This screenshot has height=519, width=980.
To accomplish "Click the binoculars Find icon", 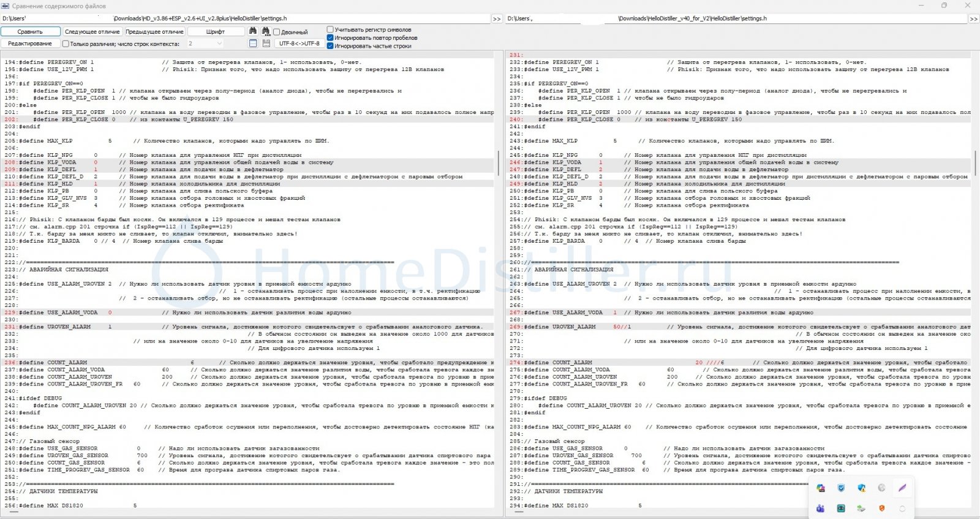I will coord(252,31).
